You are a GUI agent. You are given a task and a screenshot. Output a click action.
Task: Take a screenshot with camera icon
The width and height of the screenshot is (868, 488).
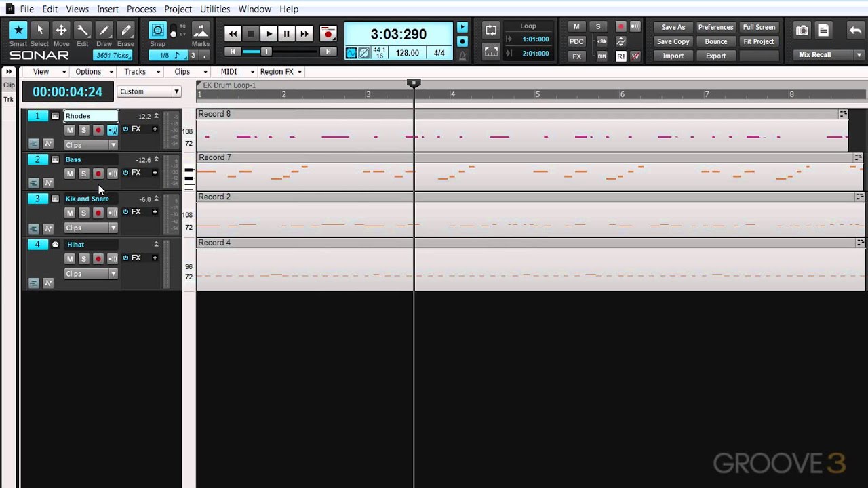802,30
